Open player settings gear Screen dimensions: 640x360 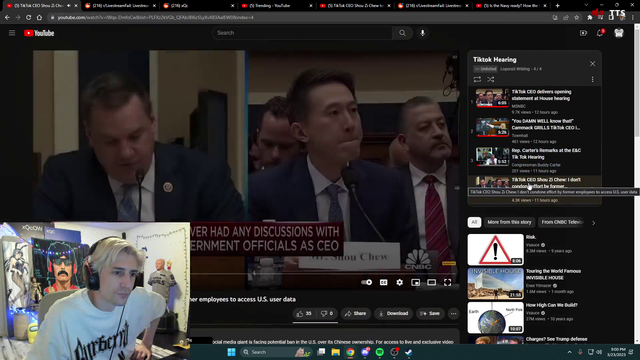click(x=400, y=282)
